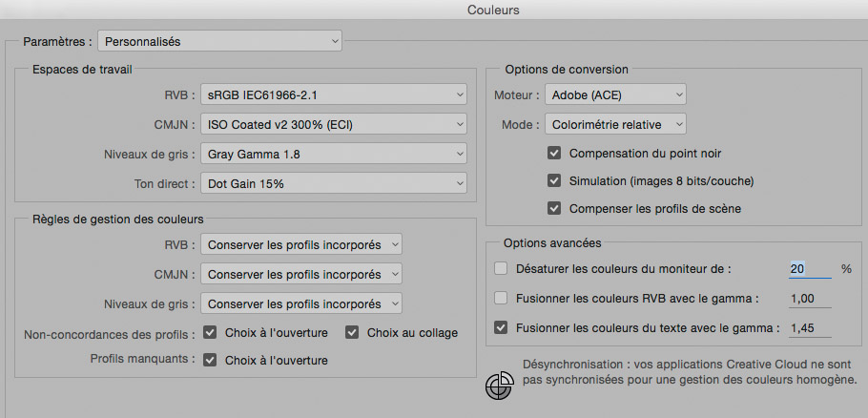Click the text gamma field showing 1,45

(810, 327)
